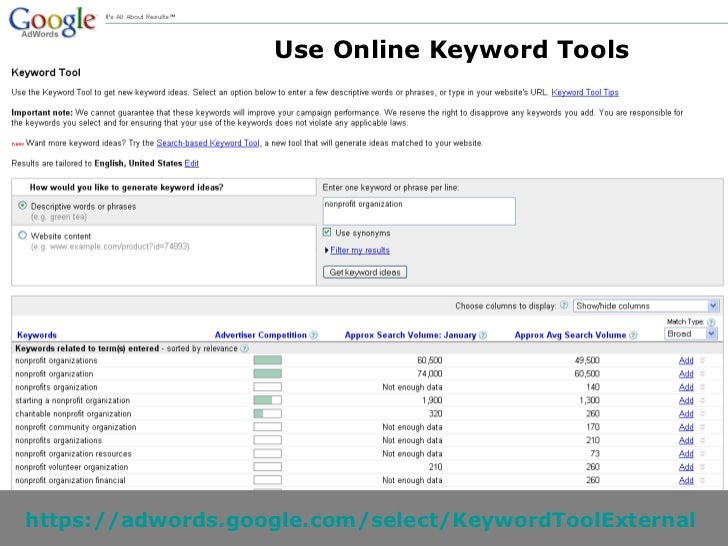Image resolution: width=728 pixels, height=546 pixels.
Task: Click chevron icon in nonprofit organization row
Action: tap(702, 374)
